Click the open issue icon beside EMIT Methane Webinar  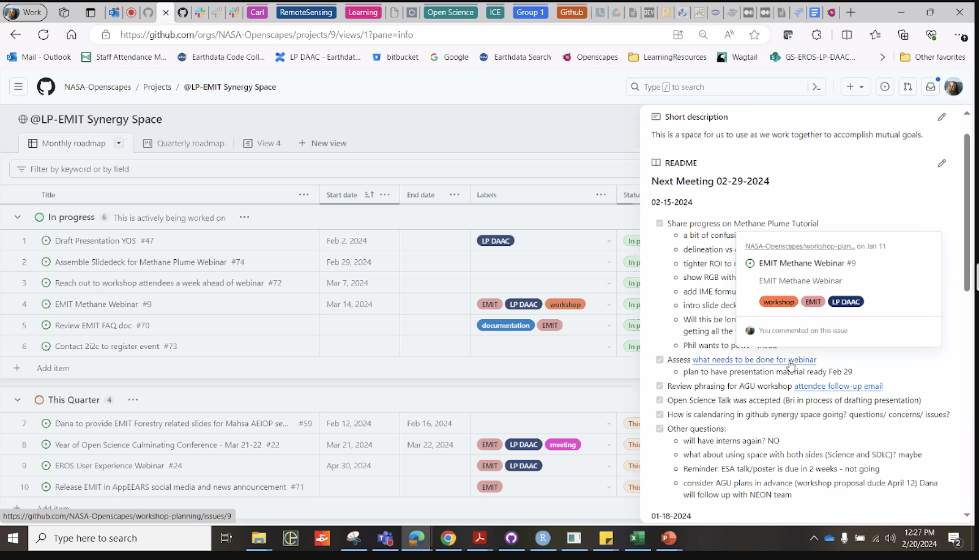click(750, 263)
